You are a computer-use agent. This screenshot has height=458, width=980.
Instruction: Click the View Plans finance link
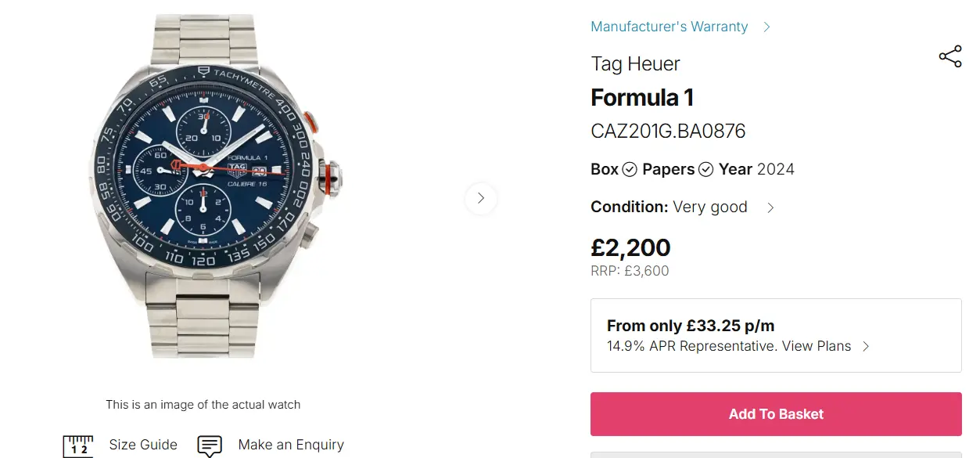pos(818,346)
